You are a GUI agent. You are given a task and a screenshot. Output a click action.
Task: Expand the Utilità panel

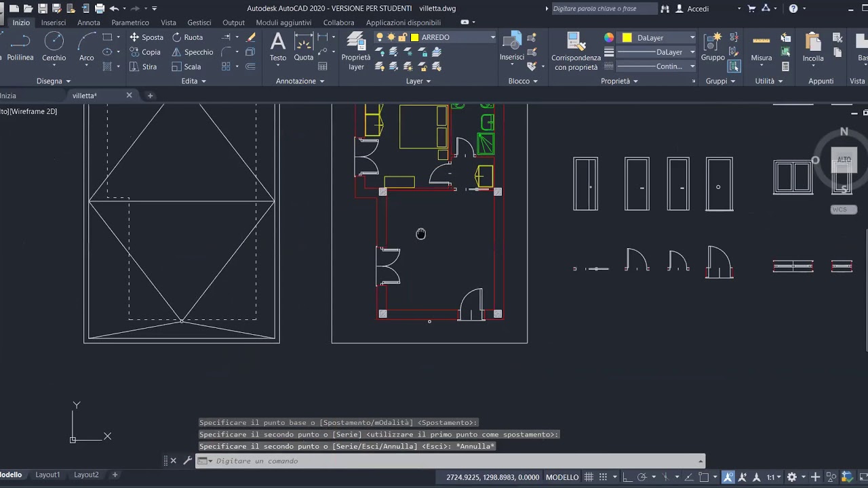[769, 81]
